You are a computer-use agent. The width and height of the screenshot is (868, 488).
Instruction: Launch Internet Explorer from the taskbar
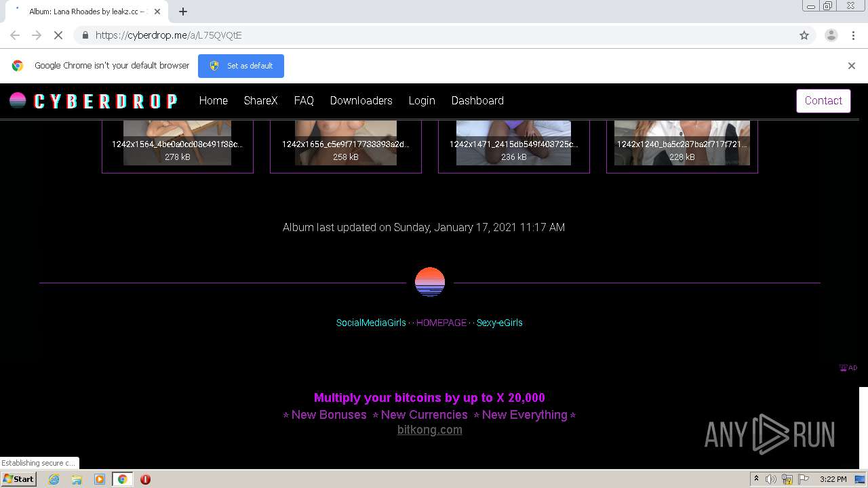(54, 479)
